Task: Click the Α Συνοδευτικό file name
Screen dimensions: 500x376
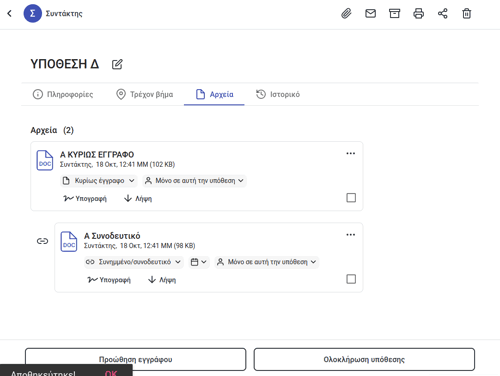Action: point(112,236)
